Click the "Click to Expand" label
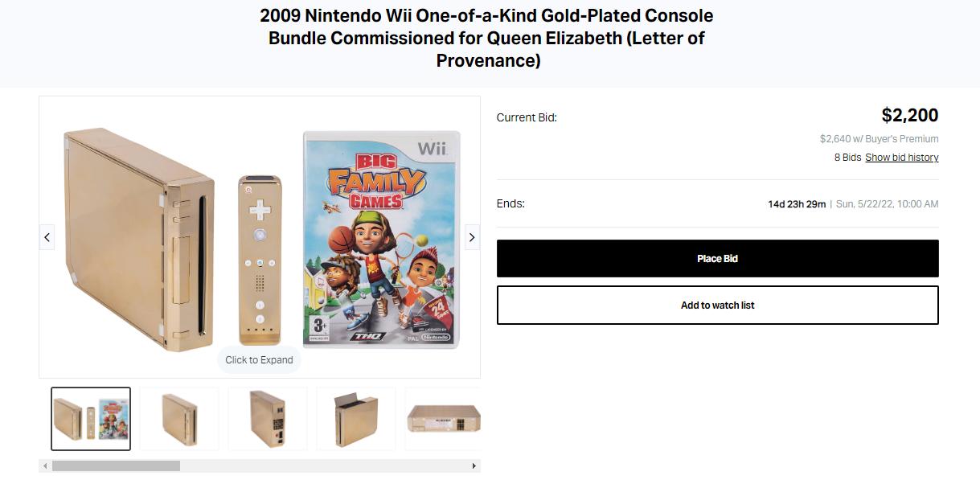 [x=259, y=360]
